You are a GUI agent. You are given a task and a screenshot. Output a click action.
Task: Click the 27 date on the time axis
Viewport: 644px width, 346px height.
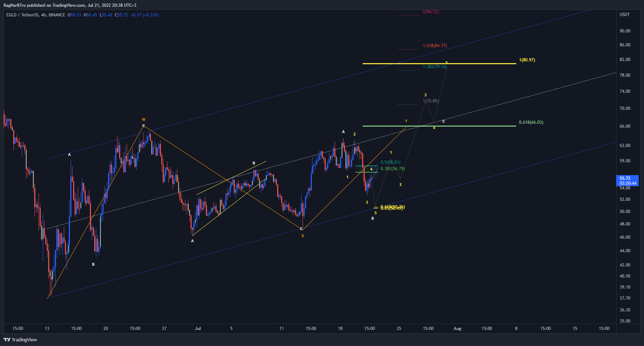pyautogui.click(x=164, y=329)
